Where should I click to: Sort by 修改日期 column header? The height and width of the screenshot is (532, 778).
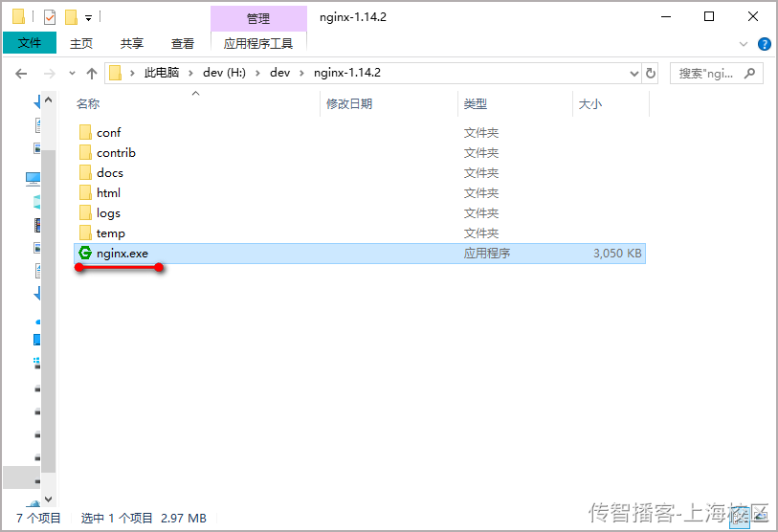(x=349, y=103)
